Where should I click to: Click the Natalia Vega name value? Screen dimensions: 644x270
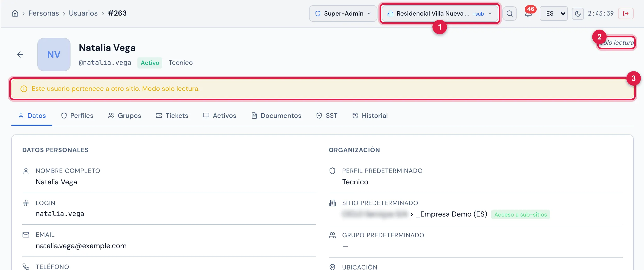[57, 182]
